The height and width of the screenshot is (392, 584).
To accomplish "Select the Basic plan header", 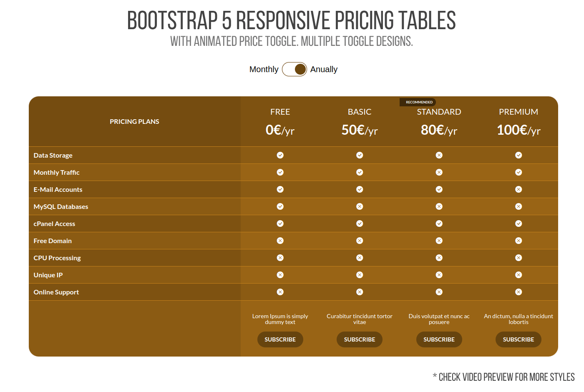I will (x=360, y=112).
